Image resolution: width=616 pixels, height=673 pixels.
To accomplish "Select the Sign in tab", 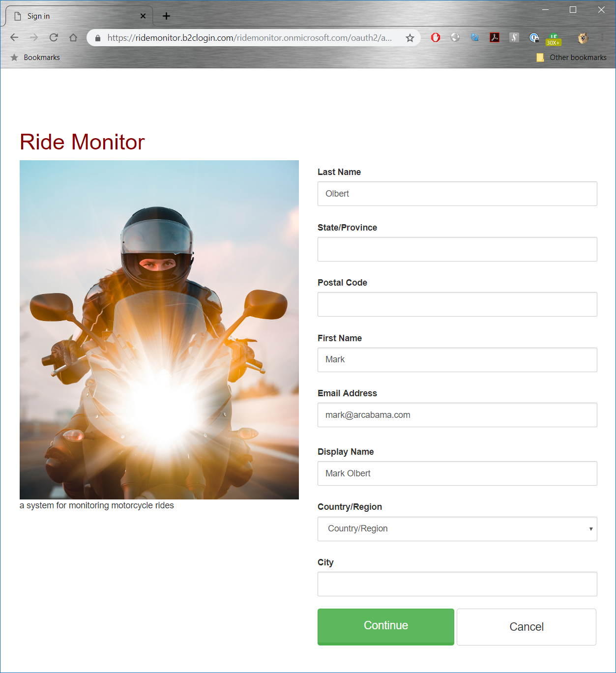I will [x=79, y=16].
